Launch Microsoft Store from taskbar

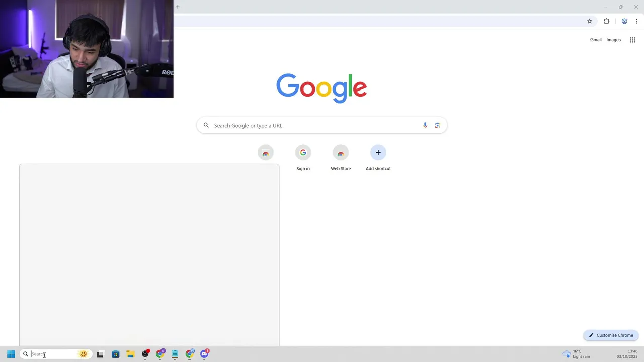click(x=115, y=354)
